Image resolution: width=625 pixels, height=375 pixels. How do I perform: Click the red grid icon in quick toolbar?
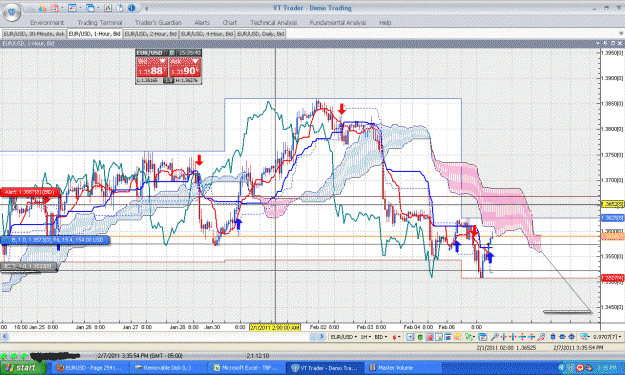[55, 8]
